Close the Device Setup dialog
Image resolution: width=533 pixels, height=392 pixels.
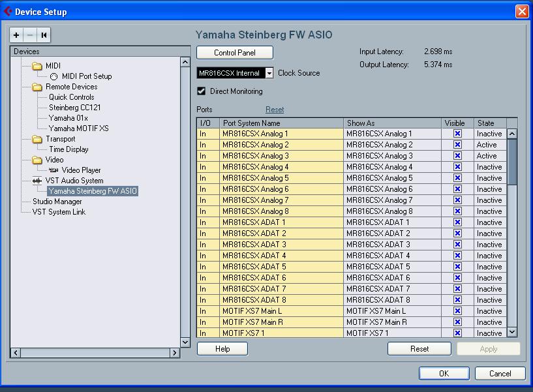[x=522, y=12]
